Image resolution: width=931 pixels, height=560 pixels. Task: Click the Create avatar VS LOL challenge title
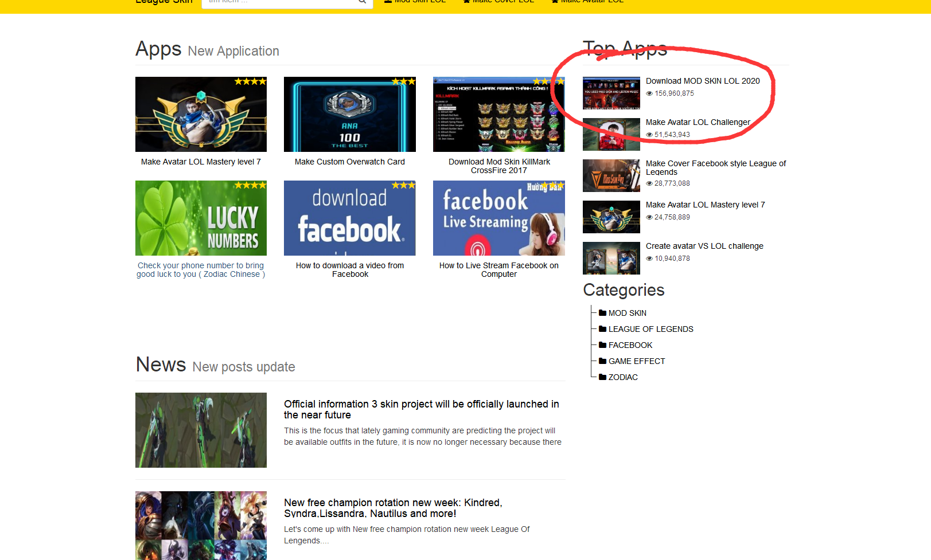point(704,246)
